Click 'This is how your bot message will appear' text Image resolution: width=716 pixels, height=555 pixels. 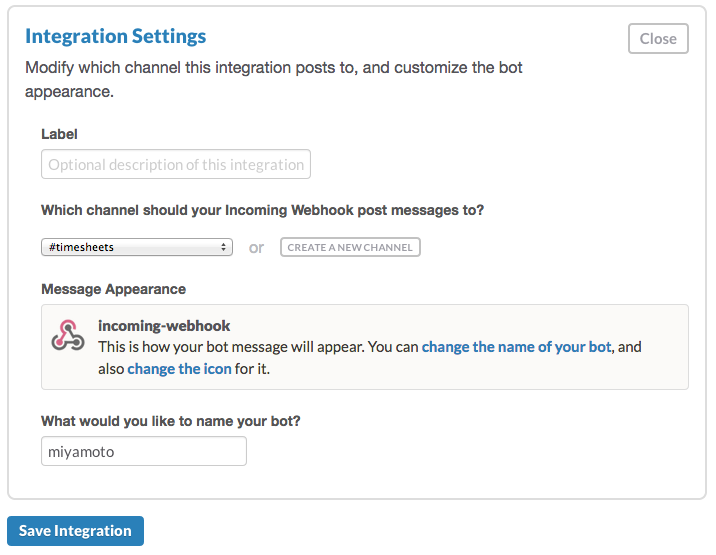[258, 347]
